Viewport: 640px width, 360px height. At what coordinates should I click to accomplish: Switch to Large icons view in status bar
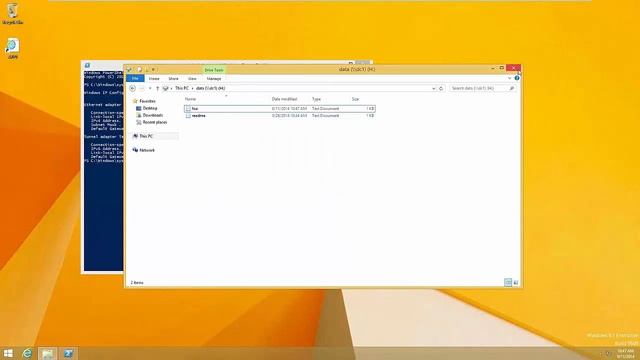(x=516, y=282)
